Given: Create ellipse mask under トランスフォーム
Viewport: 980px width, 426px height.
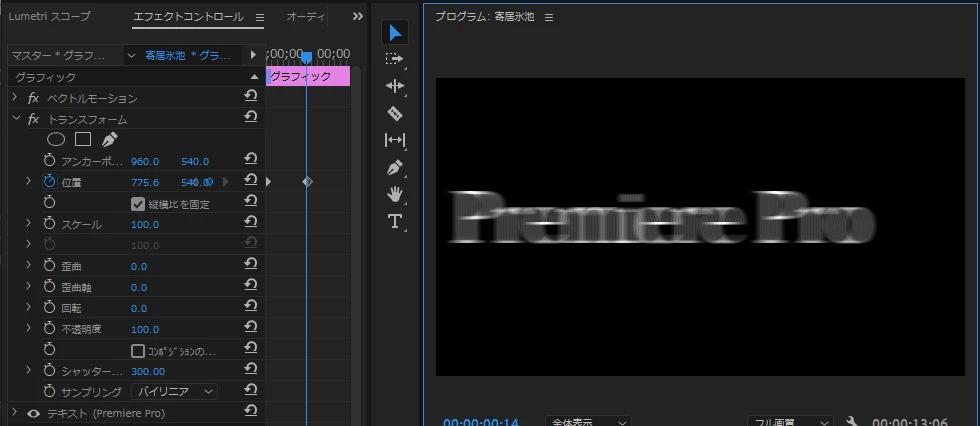Looking at the screenshot, I should click(x=56, y=139).
